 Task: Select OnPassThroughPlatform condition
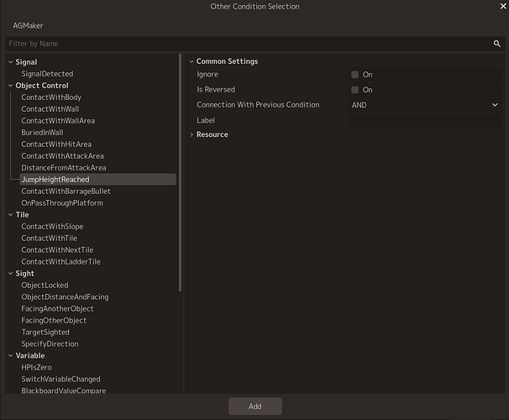point(62,202)
